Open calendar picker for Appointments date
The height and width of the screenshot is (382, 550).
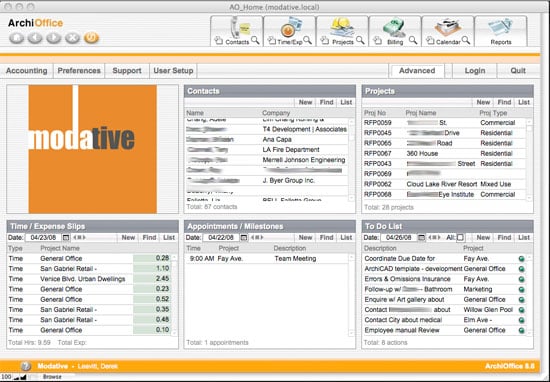[243, 237]
